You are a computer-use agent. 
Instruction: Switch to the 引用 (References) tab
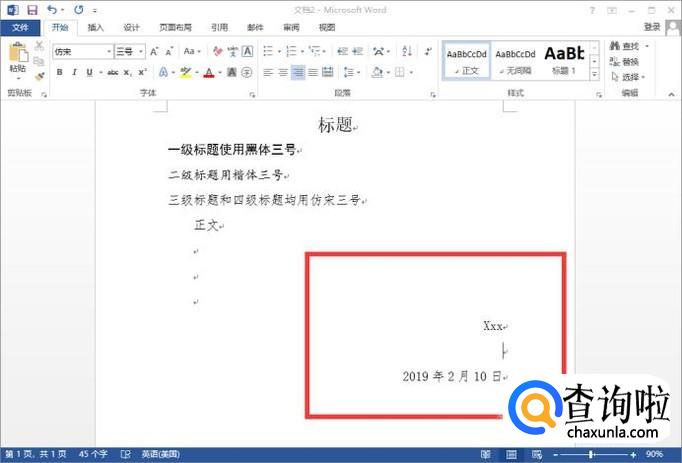tap(220, 27)
